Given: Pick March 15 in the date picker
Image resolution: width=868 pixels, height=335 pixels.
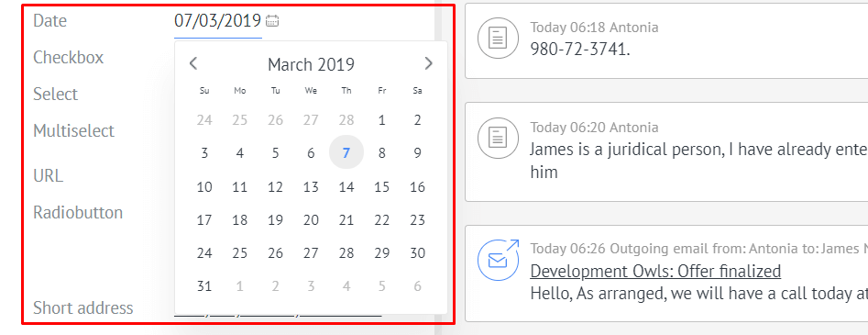Looking at the screenshot, I should [382, 187].
